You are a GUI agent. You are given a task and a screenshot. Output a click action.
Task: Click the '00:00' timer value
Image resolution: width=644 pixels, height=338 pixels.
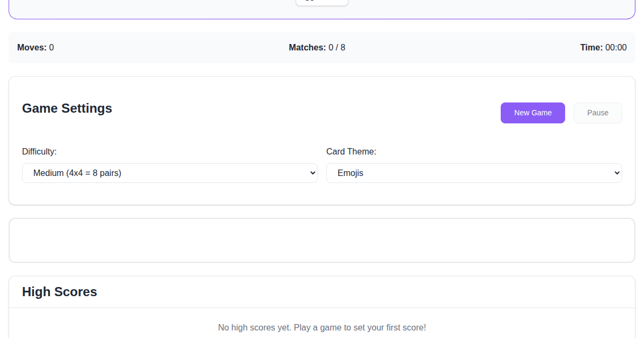pos(616,47)
